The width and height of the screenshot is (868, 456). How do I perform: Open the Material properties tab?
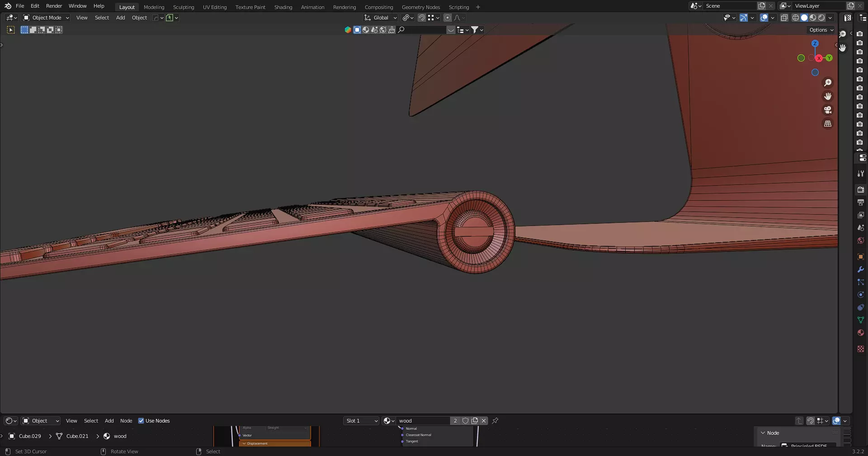[861, 333]
